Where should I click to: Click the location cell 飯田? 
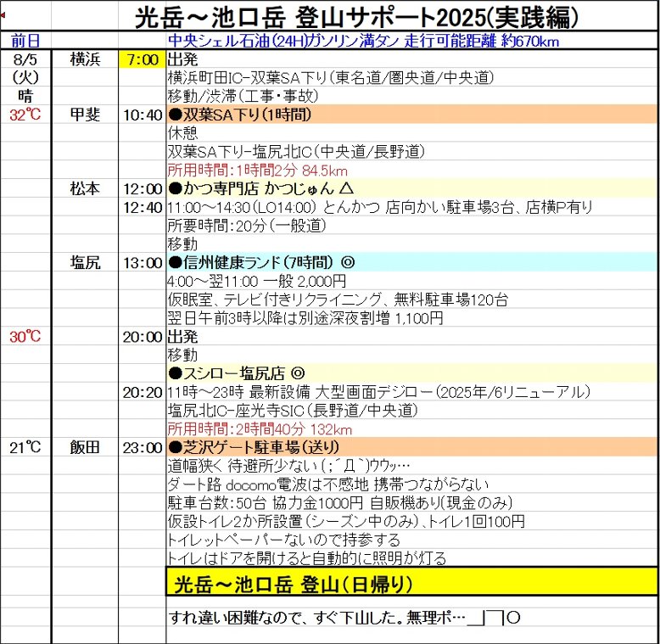85,447
